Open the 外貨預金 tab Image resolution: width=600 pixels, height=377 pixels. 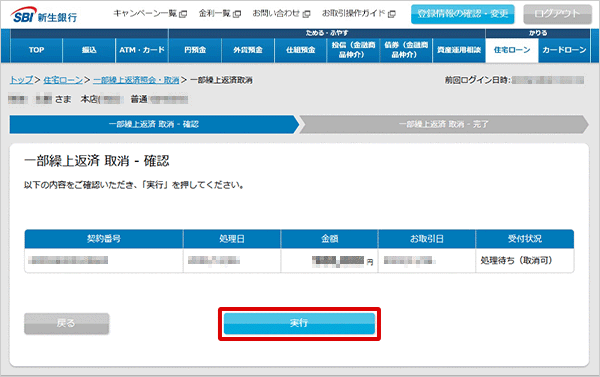pos(248,50)
